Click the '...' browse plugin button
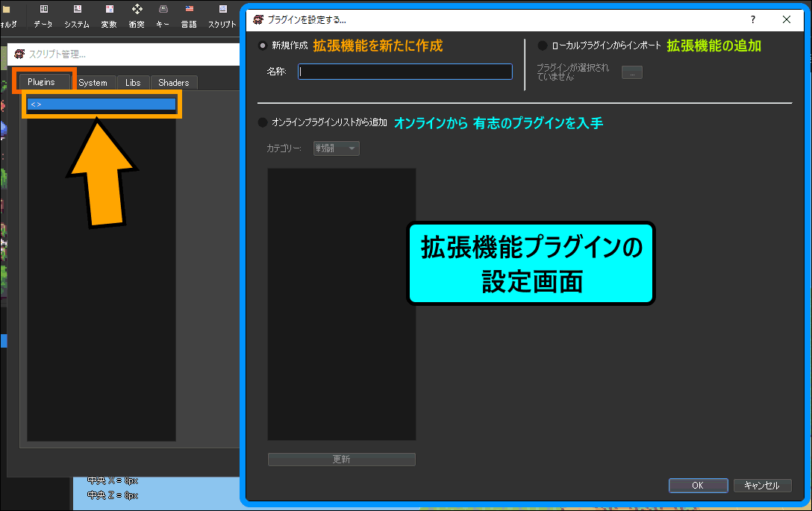This screenshot has height=511, width=812. point(631,72)
